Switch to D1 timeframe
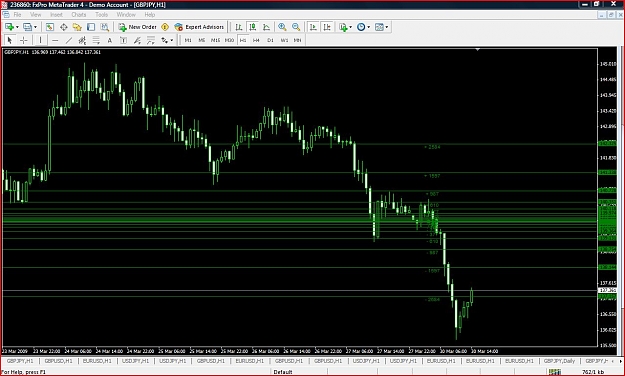Image resolution: width=625 pixels, height=376 pixels. (270, 40)
